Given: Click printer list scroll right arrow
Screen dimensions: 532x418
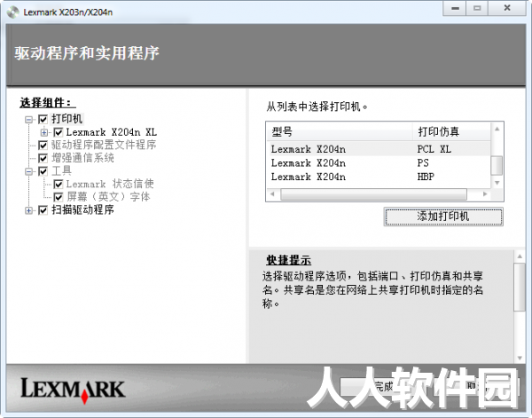Looking at the screenshot, I should coord(485,194).
